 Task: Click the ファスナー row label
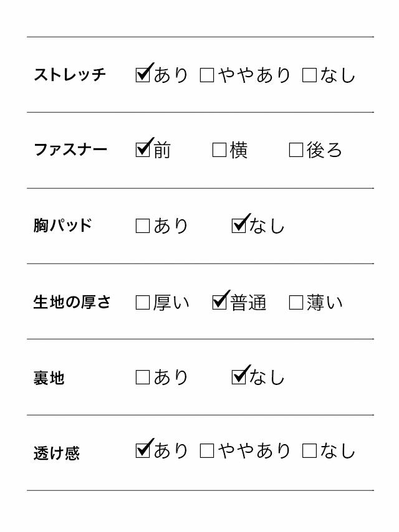tap(70, 150)
